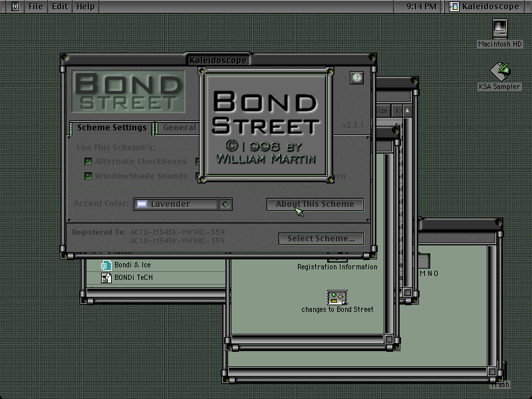The width and height of the screenshot is (532, 399).
Task: Switch to the General tab
Action: click(178, 128)
